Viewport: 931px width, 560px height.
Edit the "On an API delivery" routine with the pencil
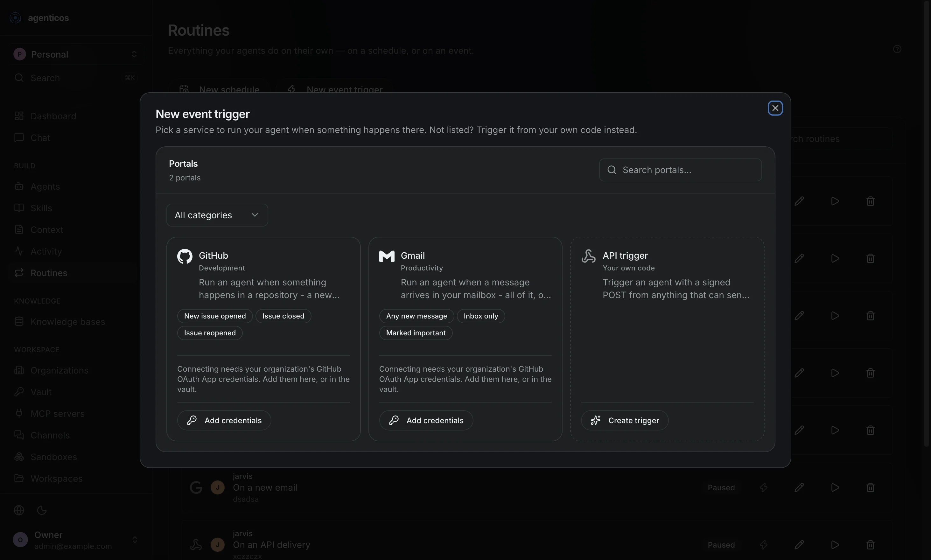click(x=799, y=545)
